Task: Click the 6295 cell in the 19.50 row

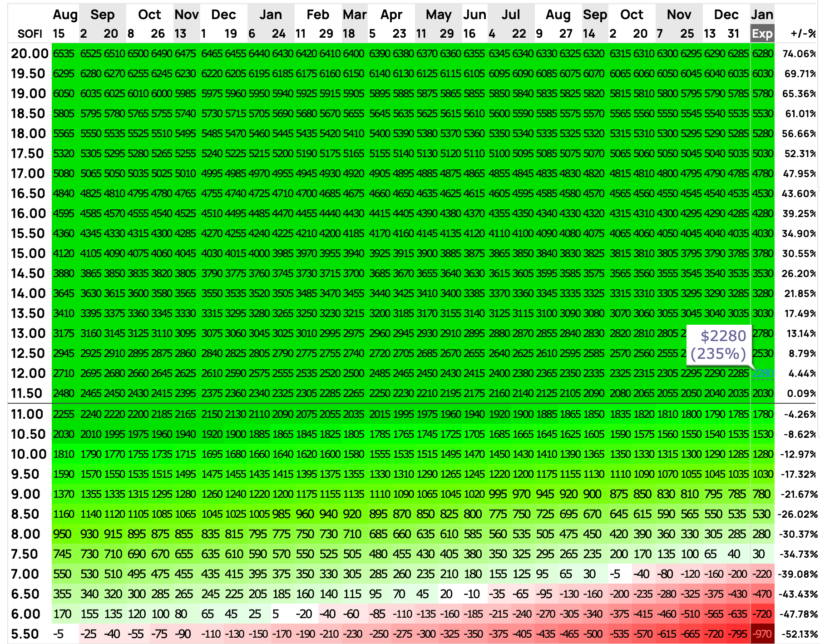Action: point(64,74)
